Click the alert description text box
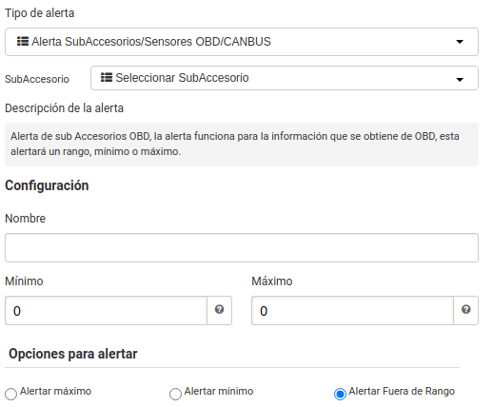The width and height of the screenshot is (493, 407). pyautogui.click(x=242, y=144)
